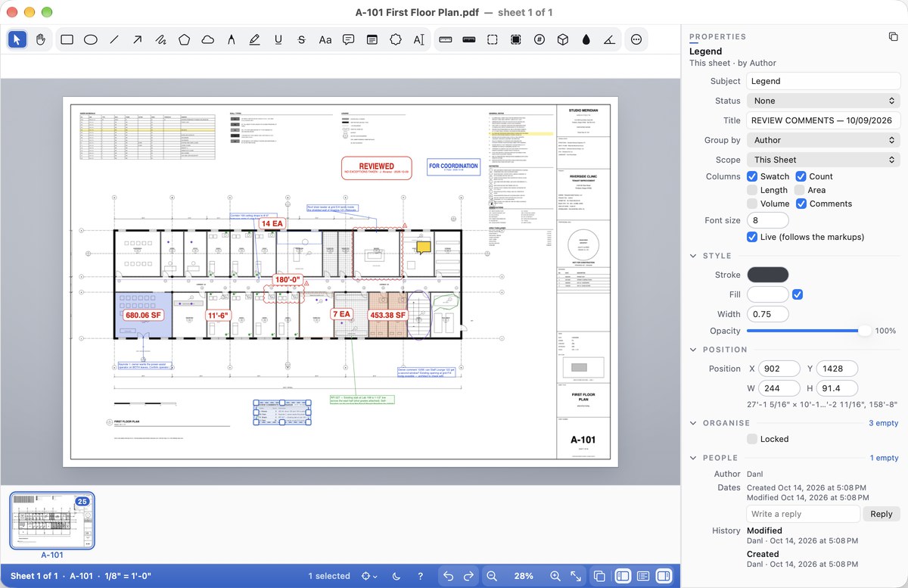Enable the Area column checkbox

click(799, 190)
